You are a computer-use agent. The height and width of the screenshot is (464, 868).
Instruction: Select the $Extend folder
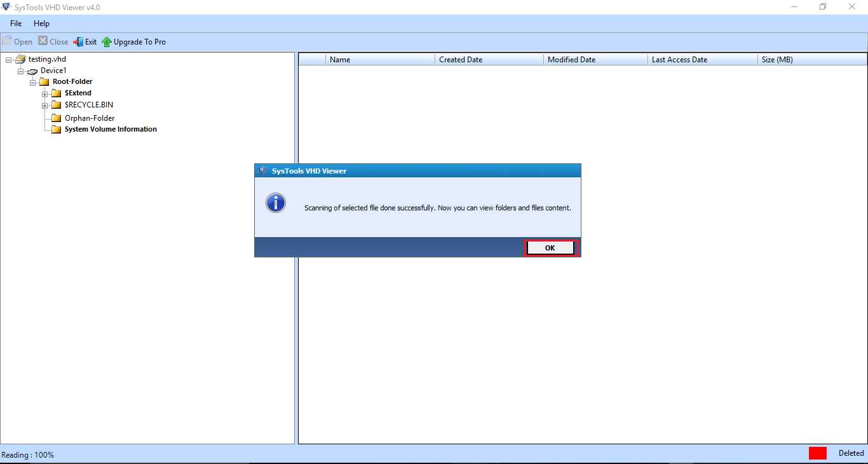tap(78, 93)
